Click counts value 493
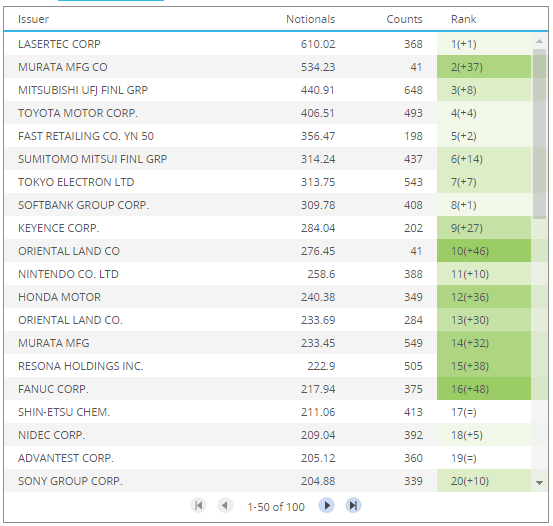This screenshot has width=553, height=526. (x=413, y=113)
